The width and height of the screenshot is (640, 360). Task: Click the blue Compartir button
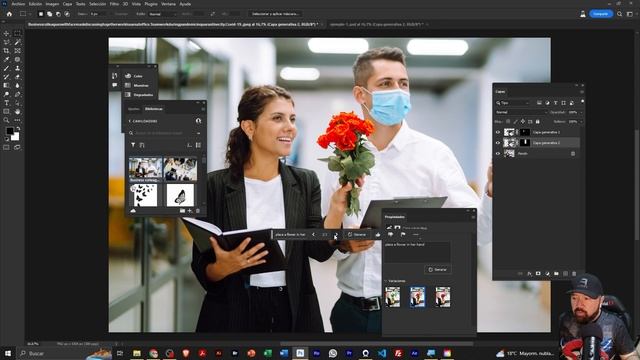(x=601, y=14)
